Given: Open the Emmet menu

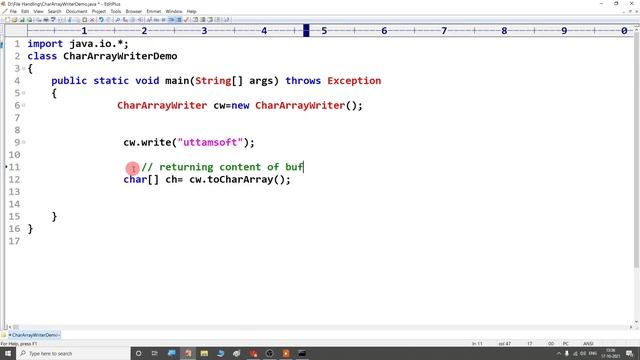Looking at the screenshot, I should pos(153,11).
